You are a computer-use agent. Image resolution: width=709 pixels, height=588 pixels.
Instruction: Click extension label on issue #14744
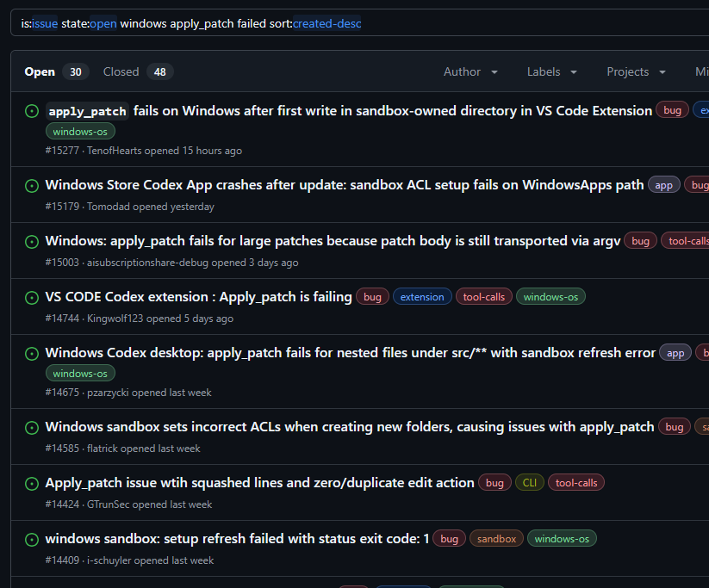point(422,297)
